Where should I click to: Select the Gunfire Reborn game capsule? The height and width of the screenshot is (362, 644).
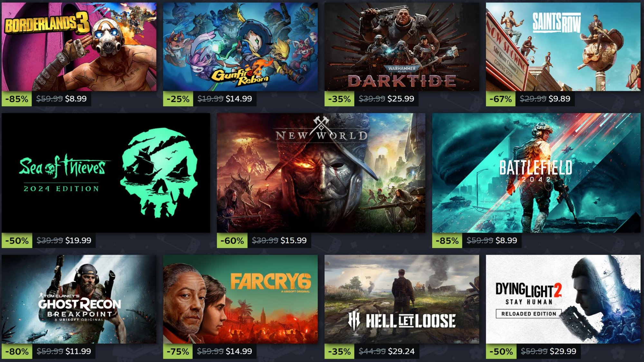[x=240, y=47]
